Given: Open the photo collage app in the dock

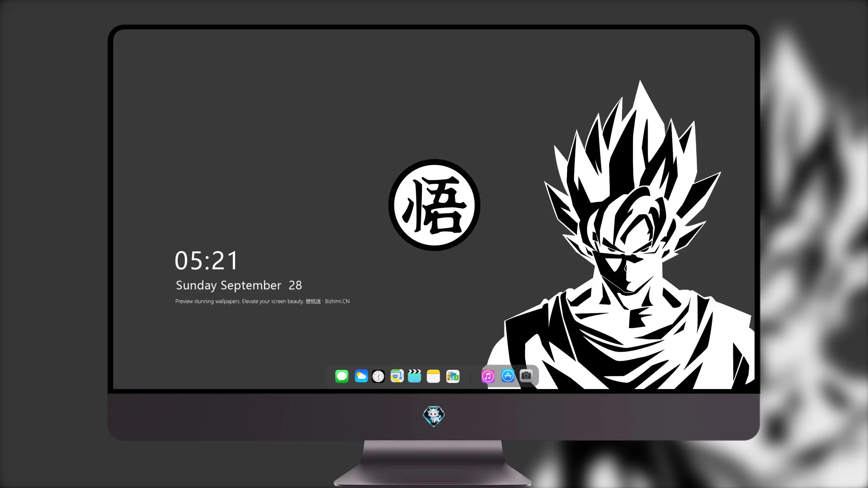Looking at the screenshot, I should click(453, 376).
